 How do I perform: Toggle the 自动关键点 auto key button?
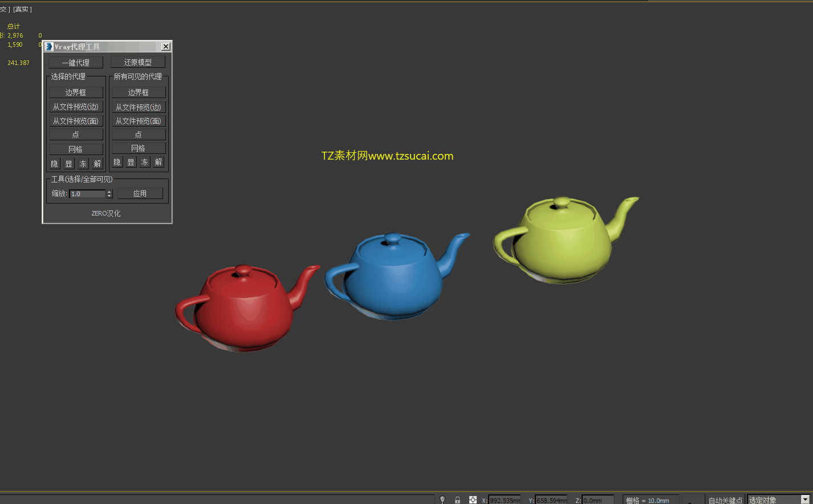click(725, 500)
